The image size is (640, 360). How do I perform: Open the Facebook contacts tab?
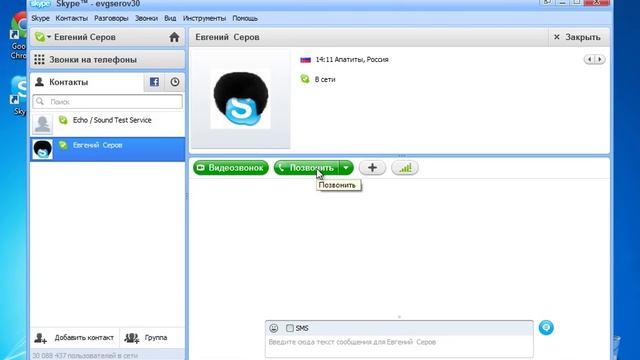[x=154, y=82]
